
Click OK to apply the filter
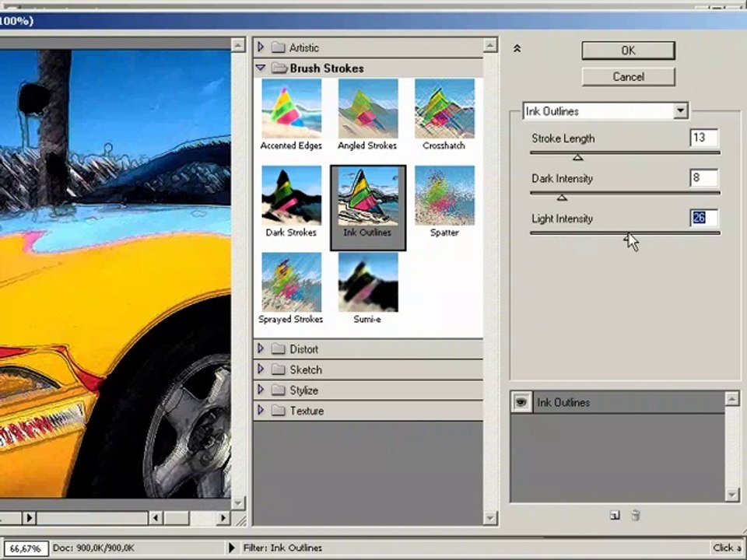(628, 51)
